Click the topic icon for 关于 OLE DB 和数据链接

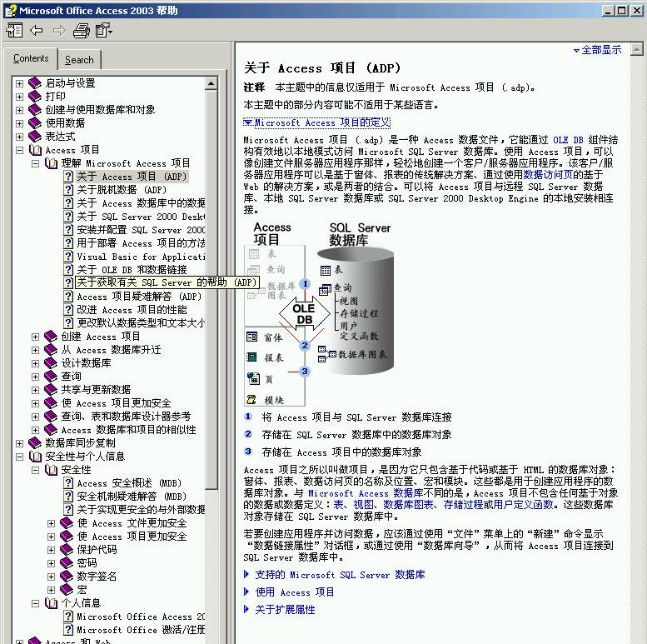[x=68, y=270]
